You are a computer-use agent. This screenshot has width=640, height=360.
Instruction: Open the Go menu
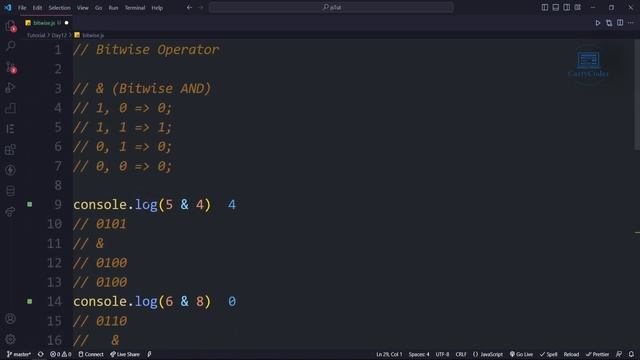coord(98,8)
